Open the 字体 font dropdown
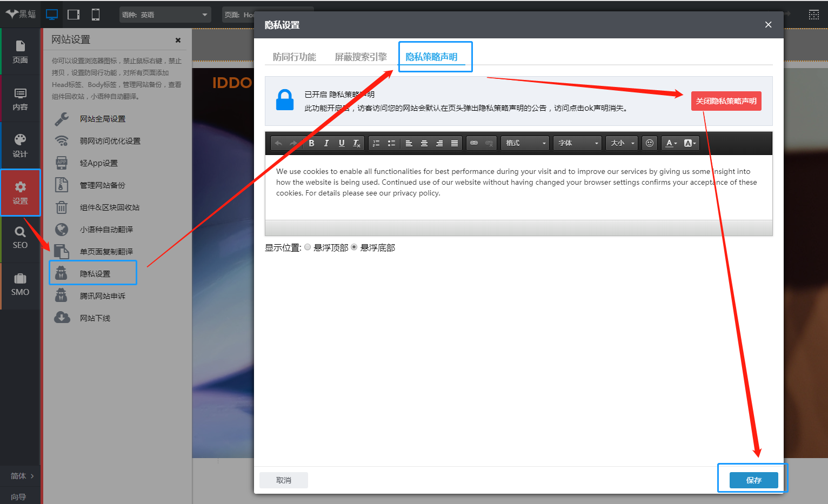 (x=578, y=143)
